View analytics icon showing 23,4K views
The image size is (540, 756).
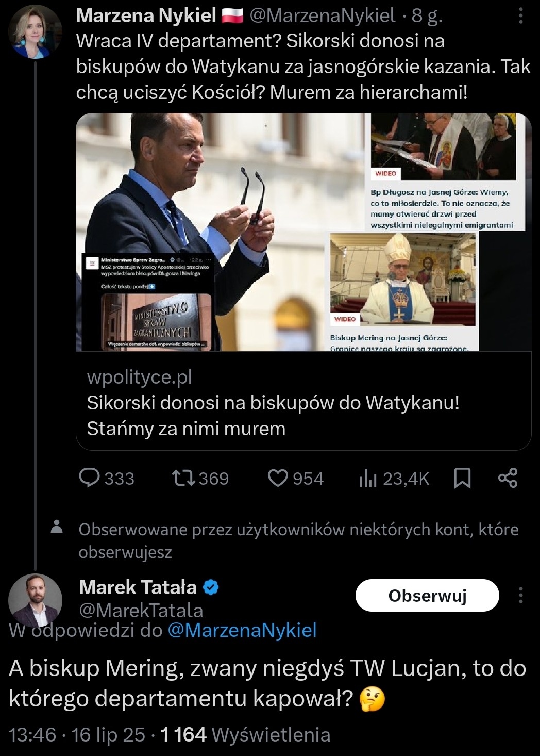click(367, 478)
